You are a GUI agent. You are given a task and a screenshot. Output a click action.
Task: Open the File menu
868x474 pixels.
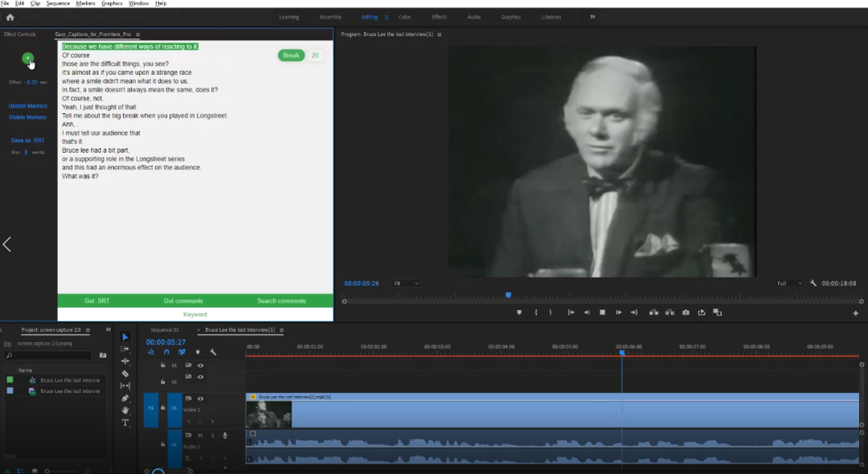[x=5, y=3]
